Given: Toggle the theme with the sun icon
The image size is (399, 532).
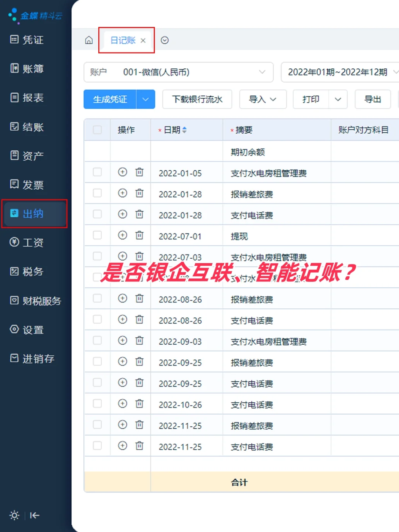Looking at the screenshot, I should [x=14, y=515].
